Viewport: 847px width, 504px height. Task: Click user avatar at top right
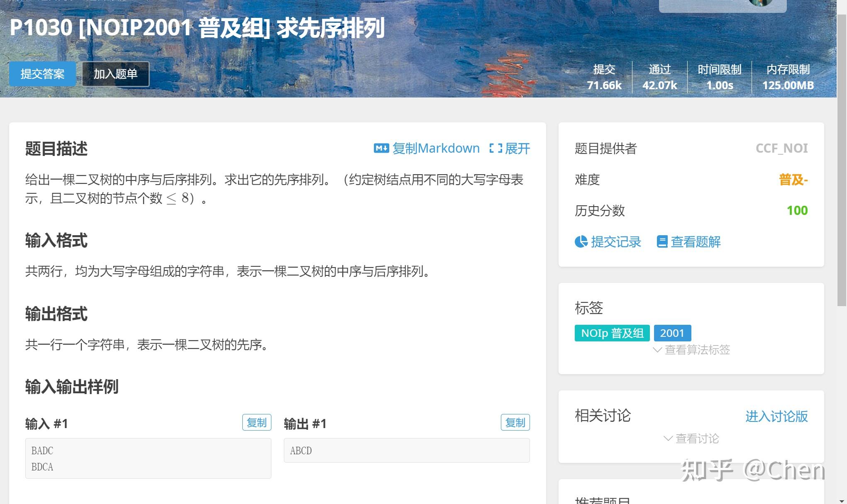click(760, 2)
